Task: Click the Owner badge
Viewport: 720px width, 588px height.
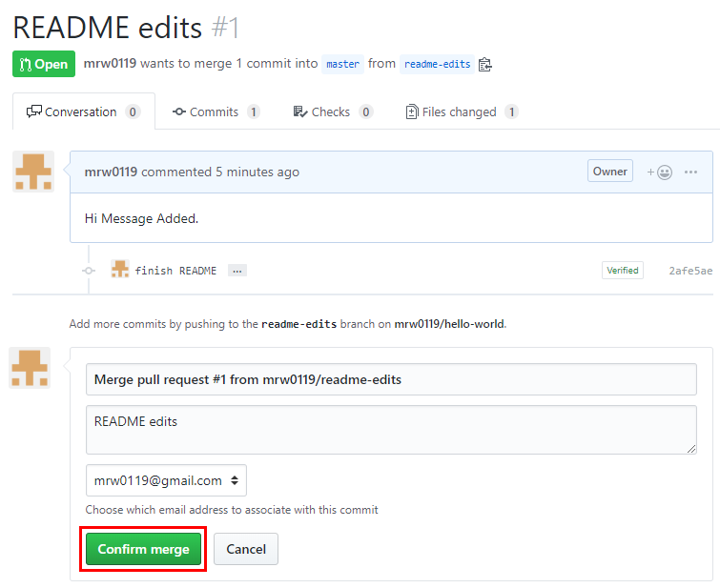Action: click(x=609, y=172)
